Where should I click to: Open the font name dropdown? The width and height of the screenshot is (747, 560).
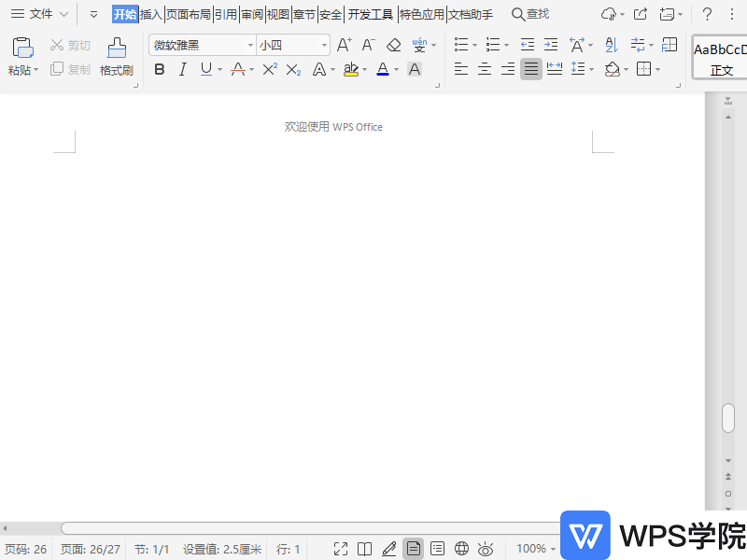tap(250, 44)
